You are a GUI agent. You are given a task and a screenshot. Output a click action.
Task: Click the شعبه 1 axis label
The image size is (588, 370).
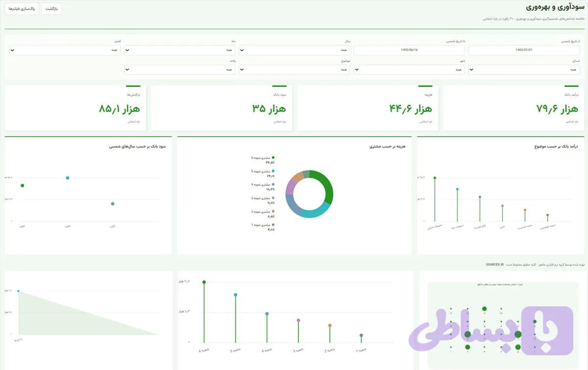point(362,350)
